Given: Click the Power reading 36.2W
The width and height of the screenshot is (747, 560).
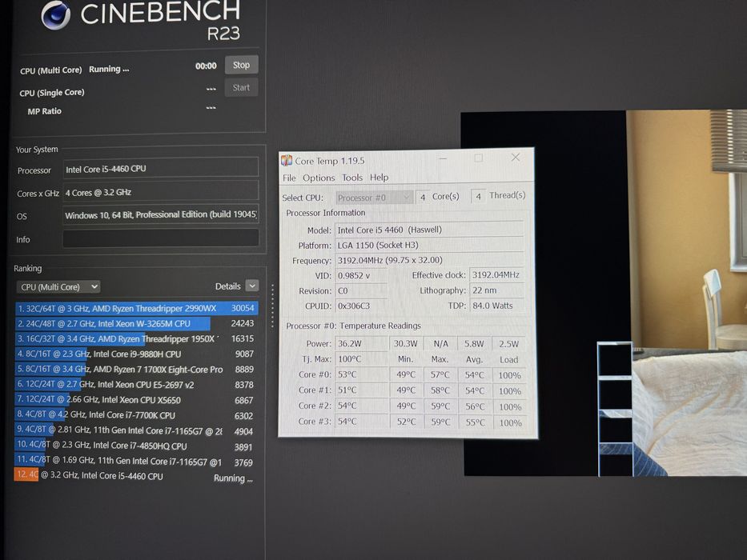Looking at the screenshot, I should [x=360, y=343].
